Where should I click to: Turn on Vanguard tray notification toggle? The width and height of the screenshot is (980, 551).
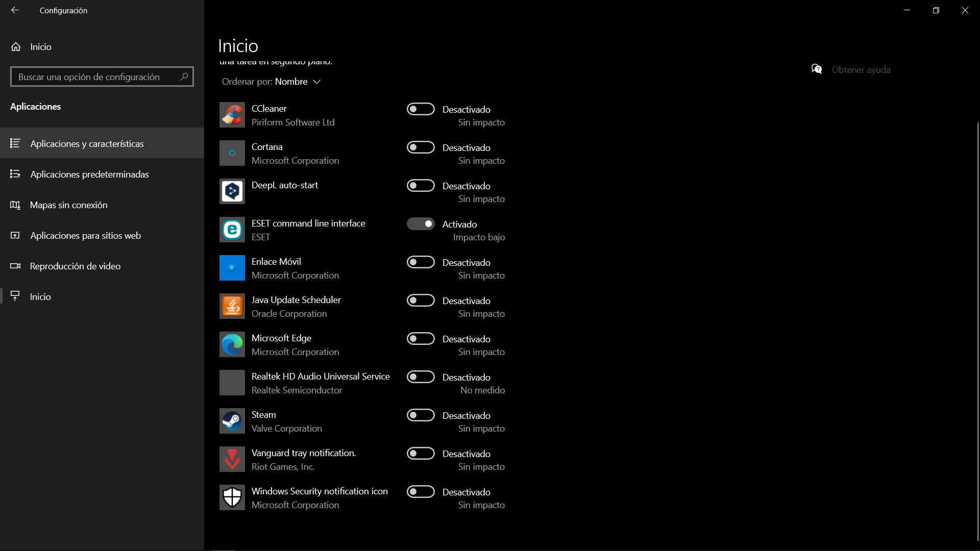(421, 454)
